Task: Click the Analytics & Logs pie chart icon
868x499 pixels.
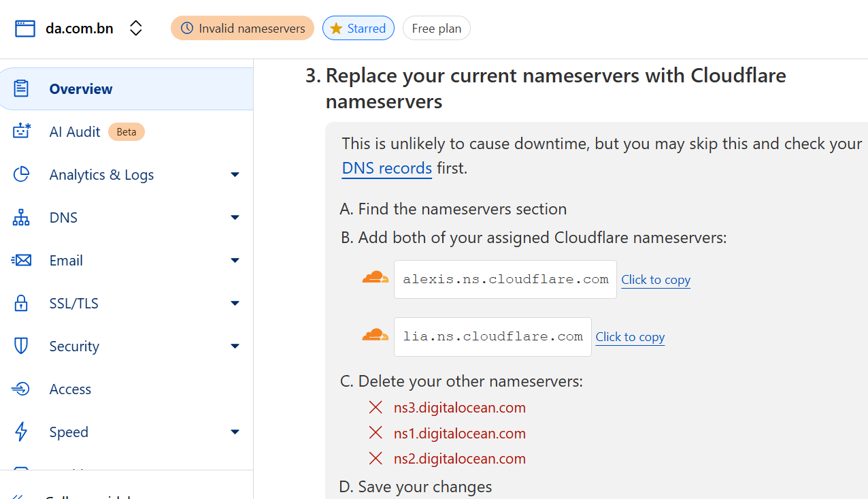Action: 21,174
